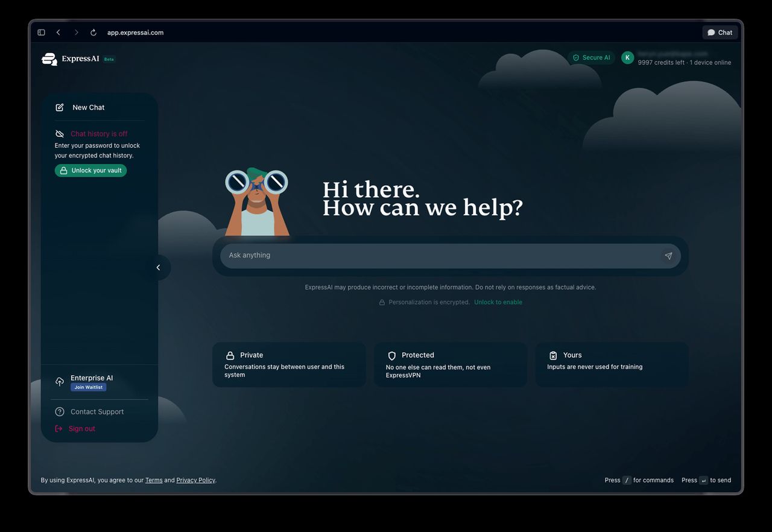Open the Enterprise AI option
Screen dimensions: 772x532
point(92,378)
